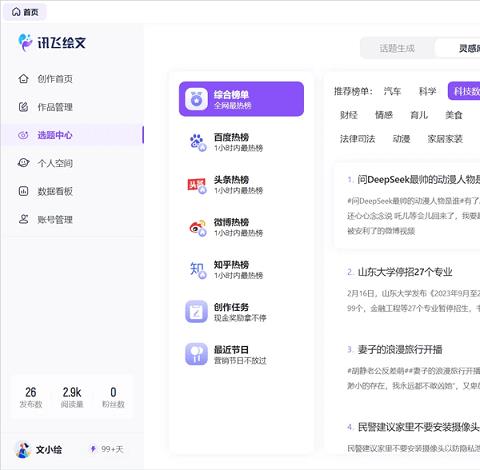
Task: Click the 26 发布数 stat
Action: point(31,397)
